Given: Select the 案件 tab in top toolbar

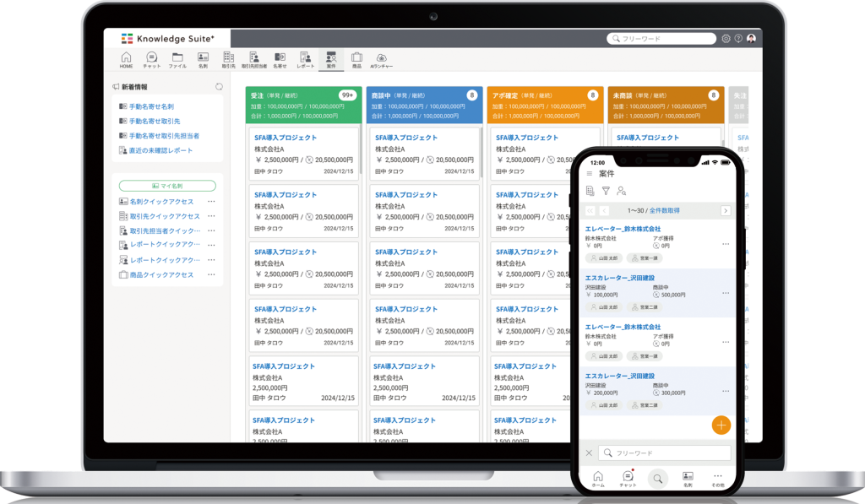Looking at the screenshot, I should [331, 60].
